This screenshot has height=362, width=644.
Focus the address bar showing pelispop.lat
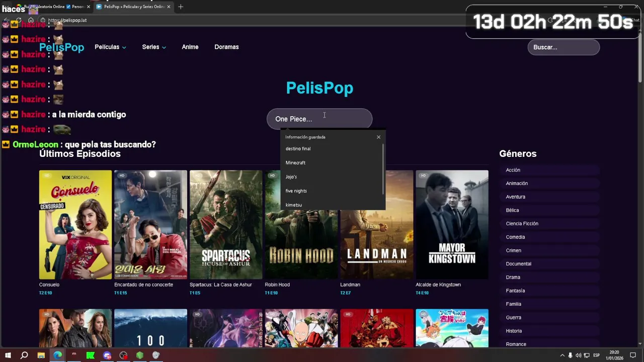coord(252,20)
